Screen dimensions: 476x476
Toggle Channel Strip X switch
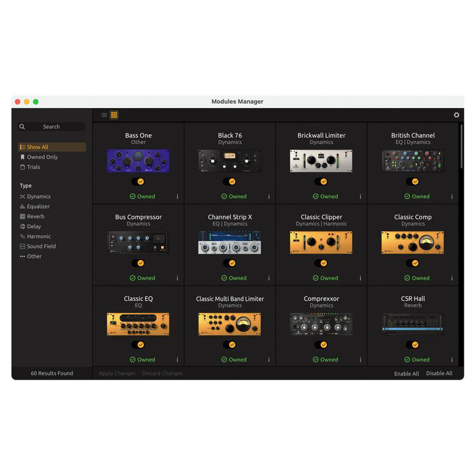coord(229,263)
